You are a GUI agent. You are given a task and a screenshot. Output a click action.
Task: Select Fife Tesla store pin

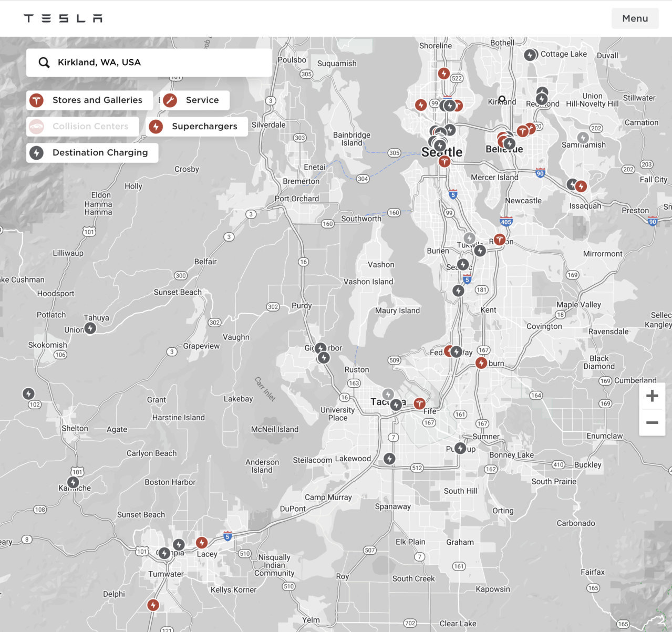click(419, 403)
